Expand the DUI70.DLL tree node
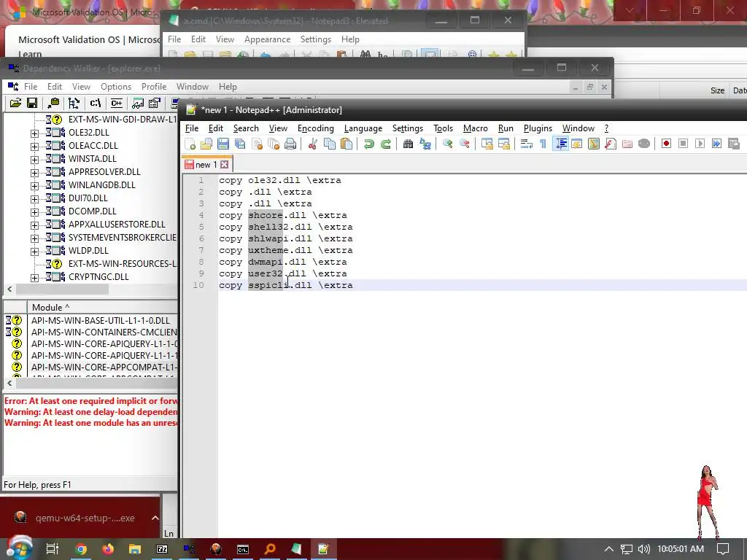Image resolution: width=747 pixels, height=560 pixels. click(x=34, y=199)
